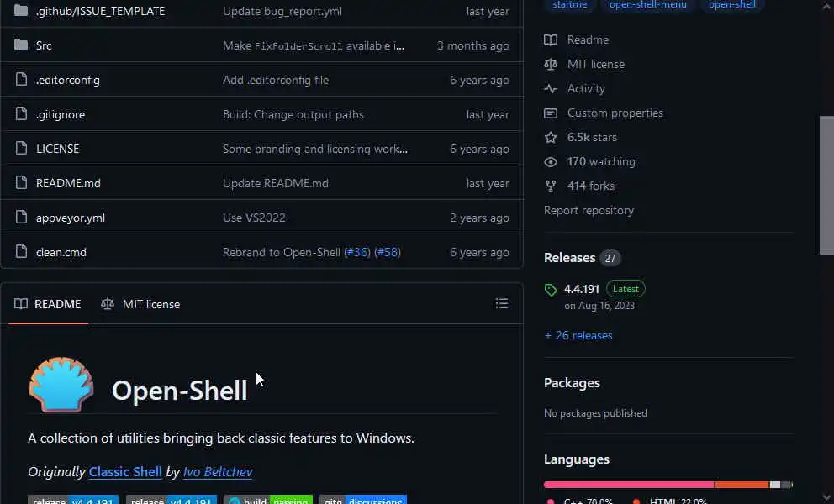This screenshot has height=504, width=834.
Task: Click the MIT license scale icon in sidebar
Action: pos(551,65)
